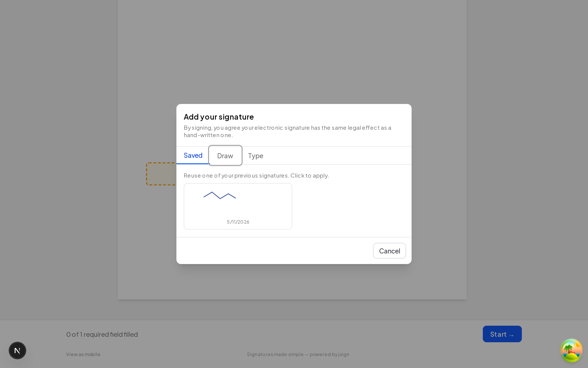Open the View as mobile link

[x=83, y=354]
